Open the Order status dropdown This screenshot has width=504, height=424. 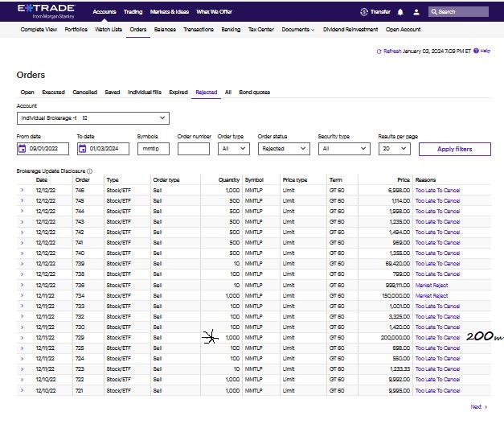coord(284,149)
